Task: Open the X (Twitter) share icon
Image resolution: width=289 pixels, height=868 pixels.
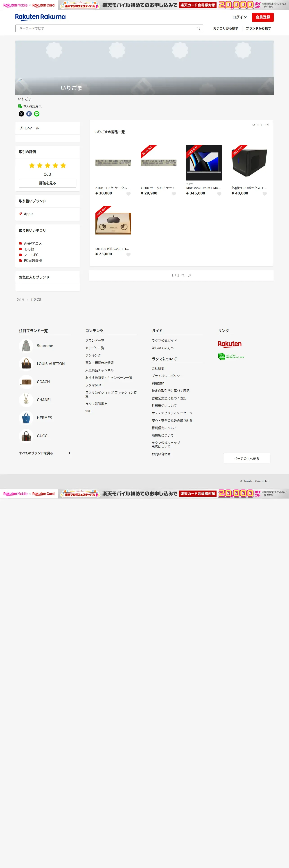Action: click(21, 114)
